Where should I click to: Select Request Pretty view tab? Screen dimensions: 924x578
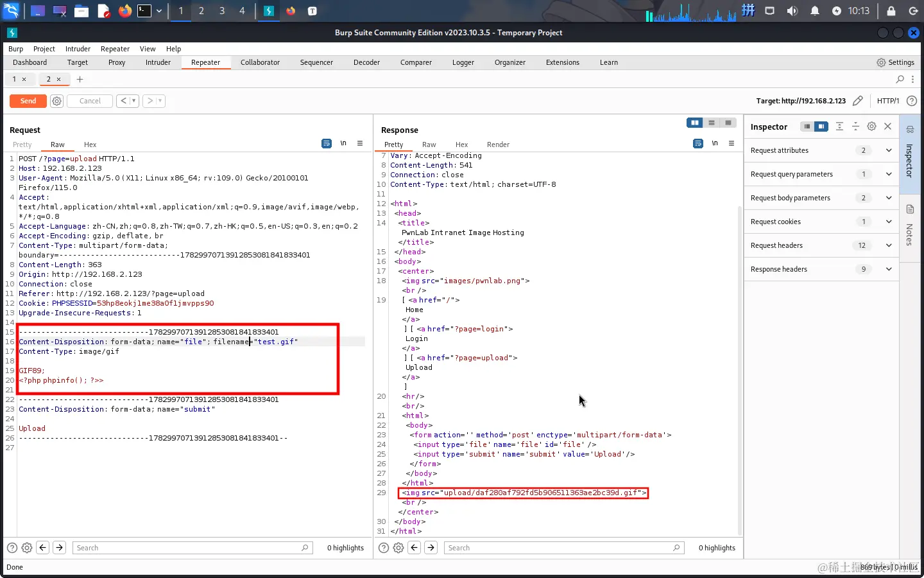[22, 144]
